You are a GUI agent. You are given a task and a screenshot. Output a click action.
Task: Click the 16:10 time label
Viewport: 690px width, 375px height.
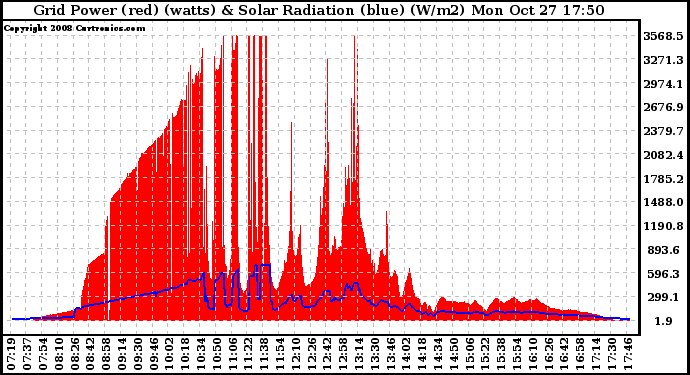[x=533, y=354]
